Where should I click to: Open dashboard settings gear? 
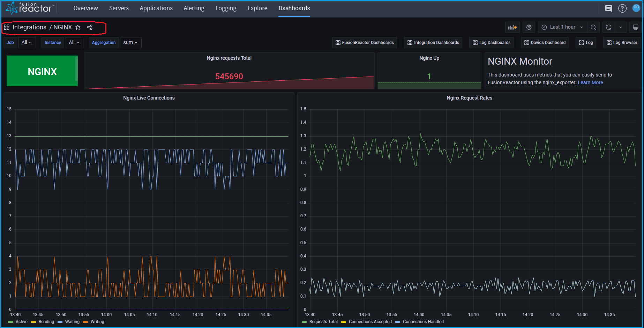[x=529, y=27]
